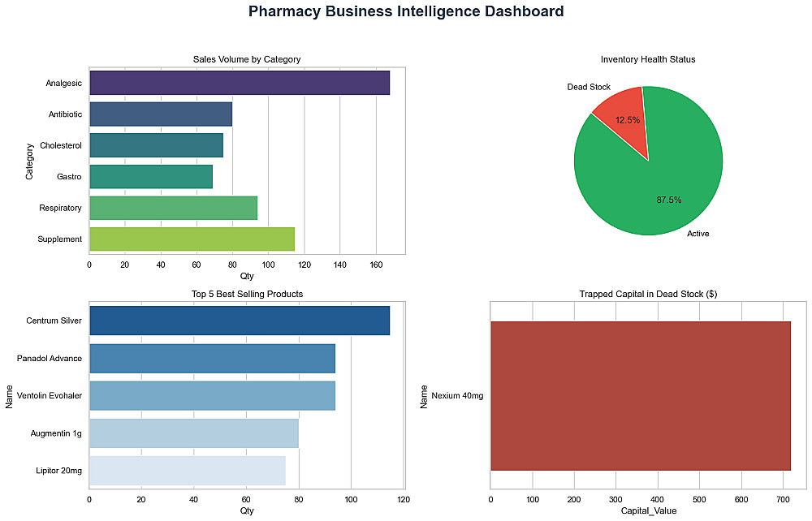This screenshot has width=812, height=521.
Task: Click the Nexium 40mg trapped capital bar
Action: (640, 395)
